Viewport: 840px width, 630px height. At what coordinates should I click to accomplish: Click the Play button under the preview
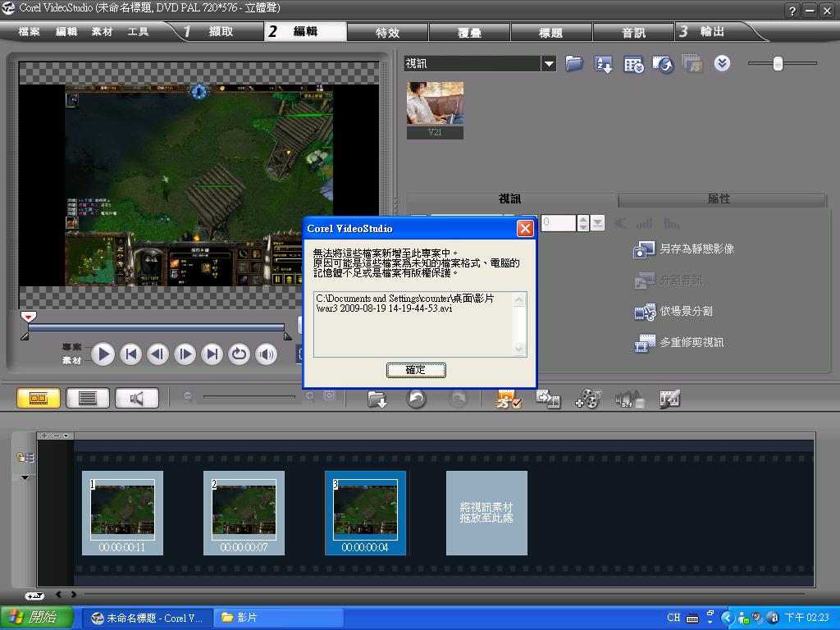(x=103, y=354)
